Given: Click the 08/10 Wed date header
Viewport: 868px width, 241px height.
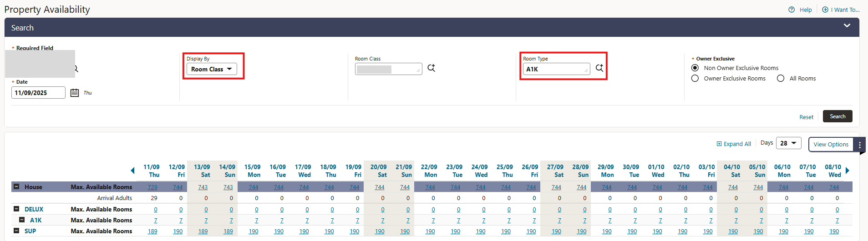Looking at the screenshot, I should [x=833, y=171].
